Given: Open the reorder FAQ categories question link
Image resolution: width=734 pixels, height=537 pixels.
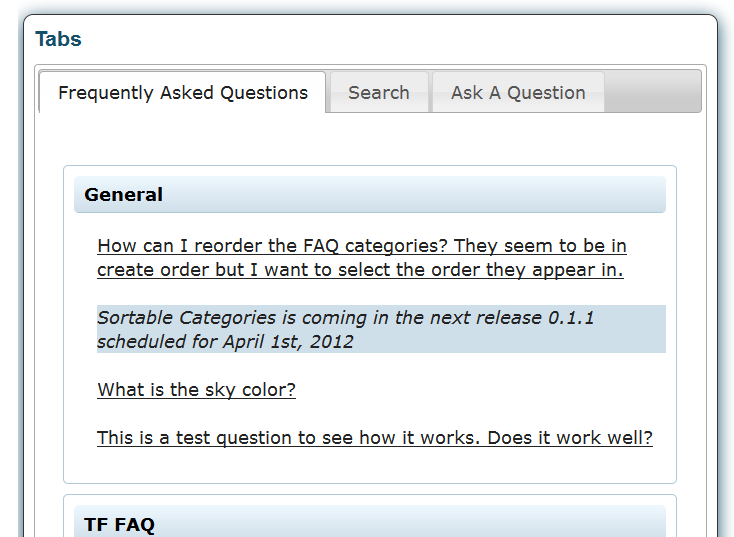Looking at the screenshot, I should 361,258.
